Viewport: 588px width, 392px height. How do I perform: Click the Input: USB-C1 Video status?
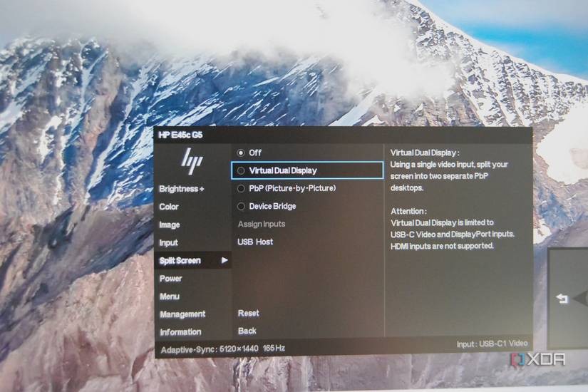[x=492, y=344]
